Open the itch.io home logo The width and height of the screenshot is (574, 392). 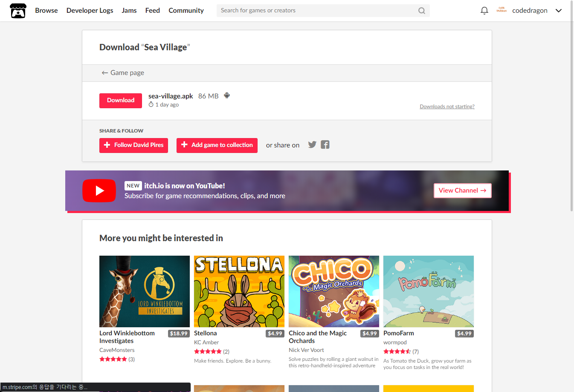pyautogui.click(x=18, y=11)
